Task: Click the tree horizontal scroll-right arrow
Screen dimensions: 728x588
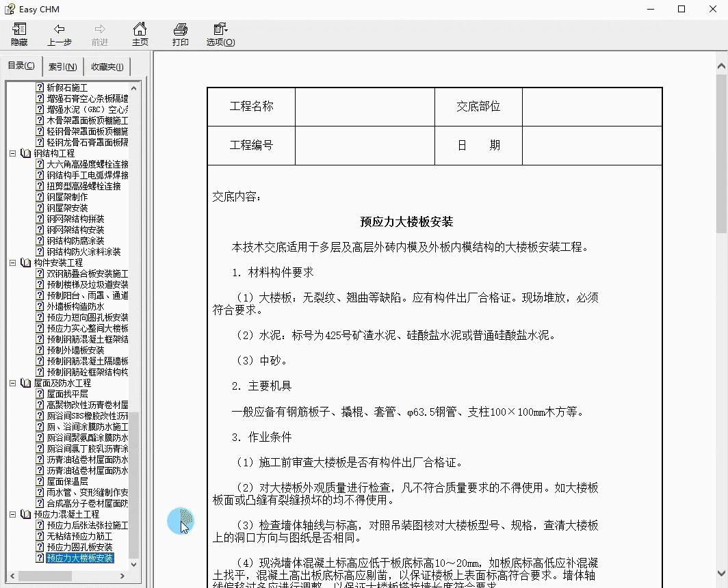Action: tap(122, 576)
